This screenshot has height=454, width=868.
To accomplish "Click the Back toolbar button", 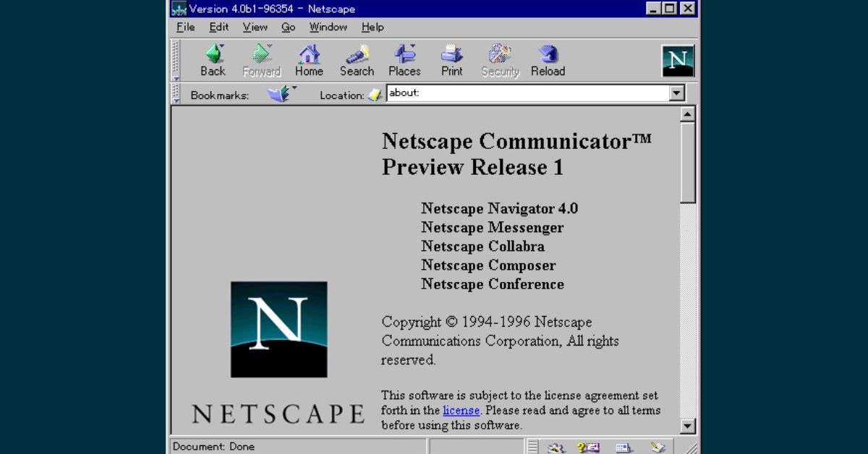I will (213, 61).
